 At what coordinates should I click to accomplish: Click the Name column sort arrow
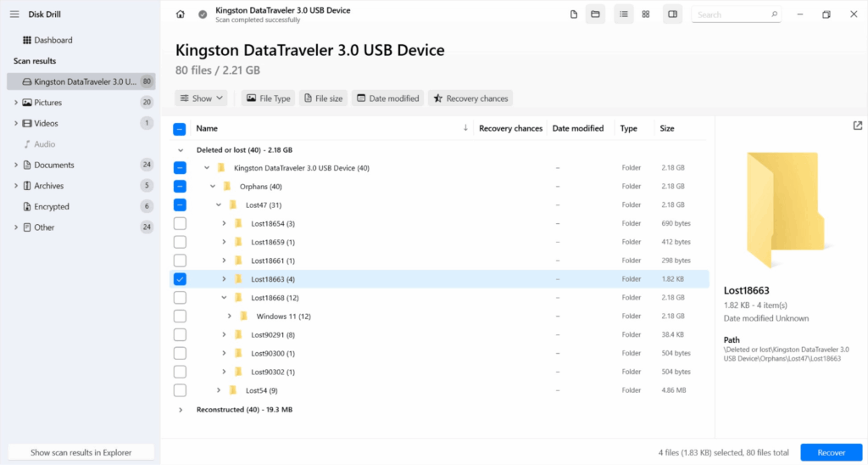click(x=465, y=128)
